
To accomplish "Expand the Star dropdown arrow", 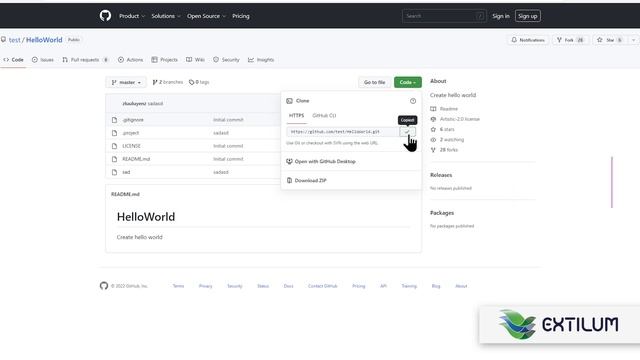I will pos(633,40).
